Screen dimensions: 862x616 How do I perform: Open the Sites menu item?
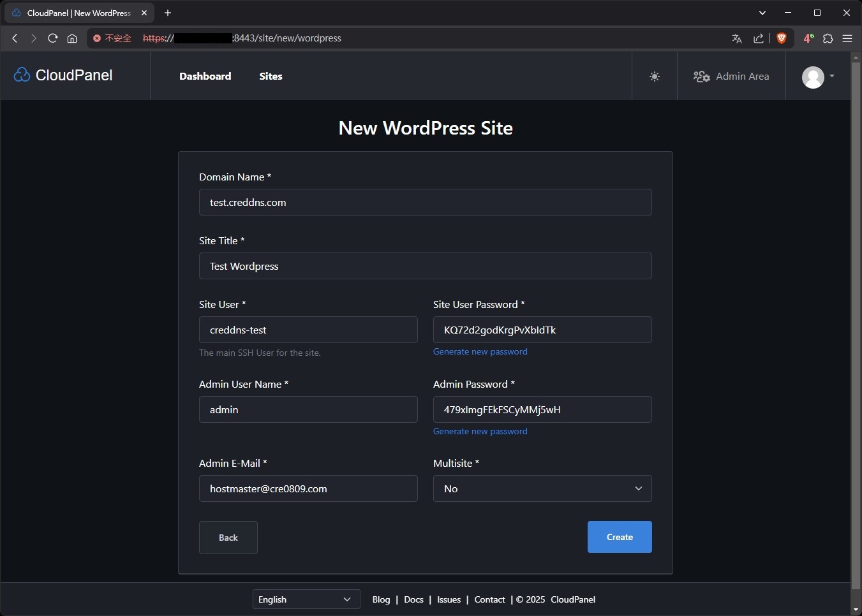pos(271,76)
